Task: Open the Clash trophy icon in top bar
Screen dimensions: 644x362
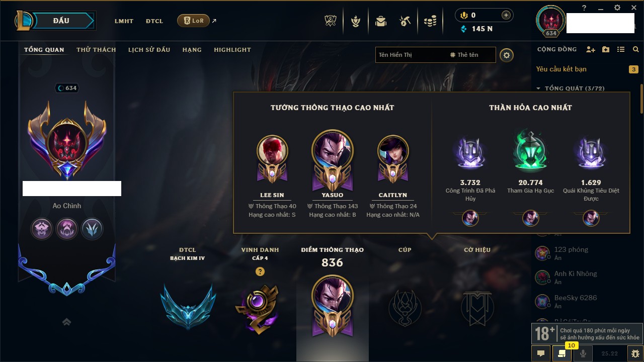Action: click(330, 21)
